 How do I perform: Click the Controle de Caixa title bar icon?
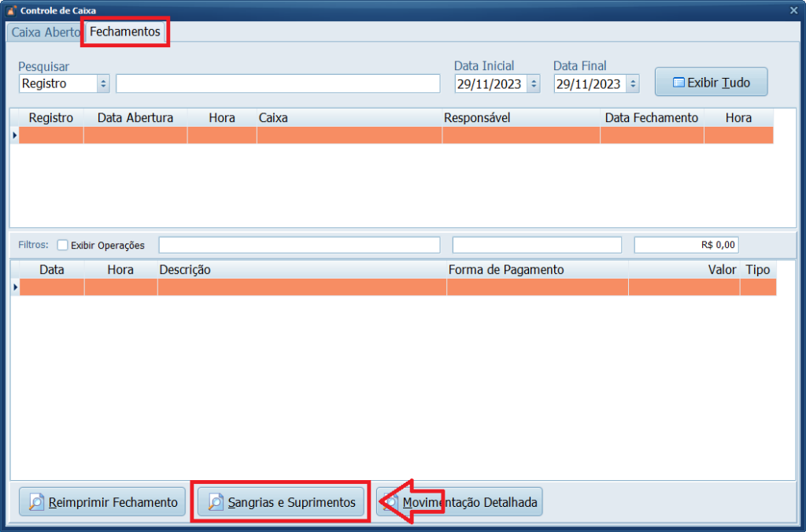pos(11,10)
